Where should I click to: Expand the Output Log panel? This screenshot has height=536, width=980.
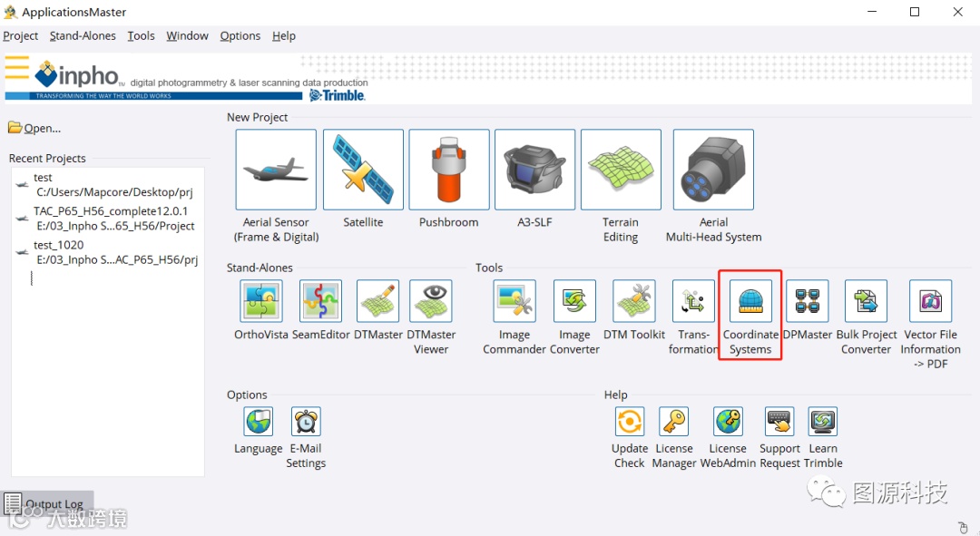click(47, 503)
